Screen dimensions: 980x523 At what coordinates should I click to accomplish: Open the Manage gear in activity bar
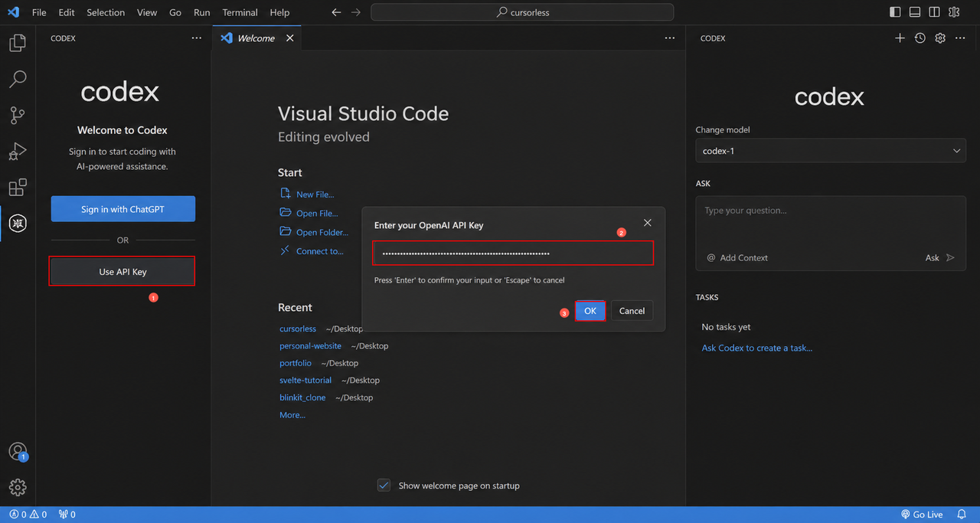click(x=18, y=487)
